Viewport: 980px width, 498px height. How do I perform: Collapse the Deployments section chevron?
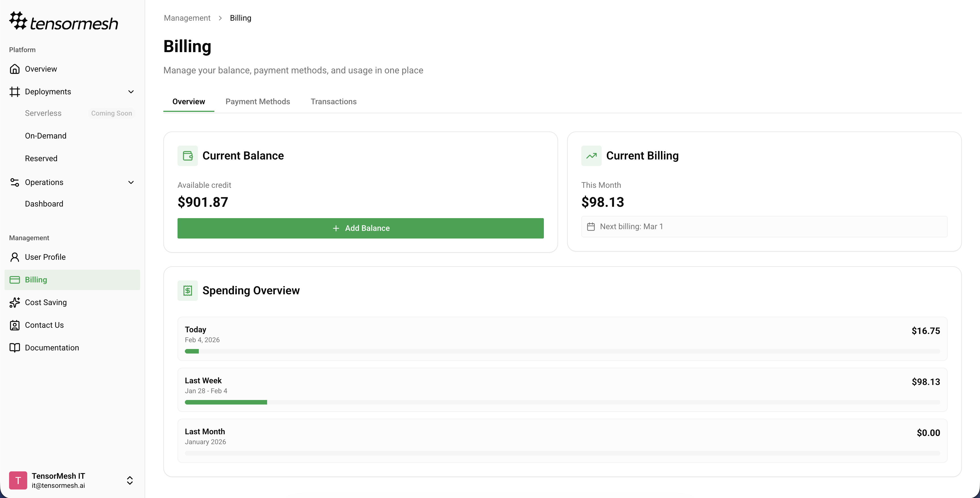(131, 91)
